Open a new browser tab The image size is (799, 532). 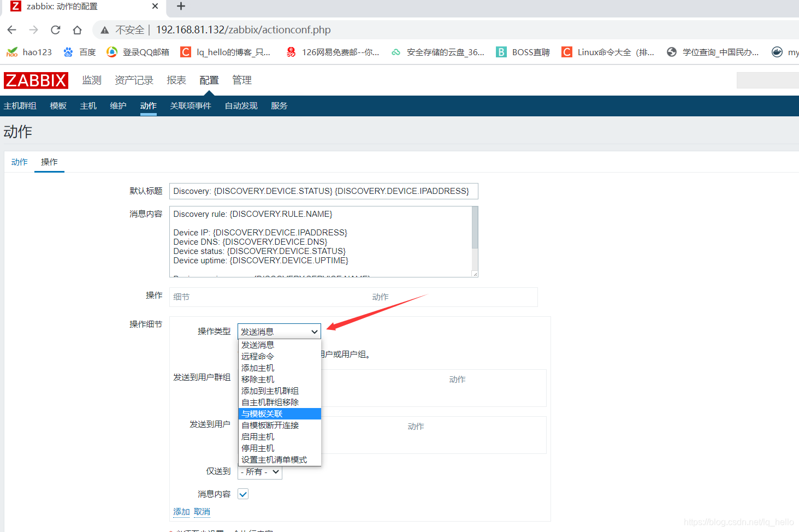click(x=181, y=6)
